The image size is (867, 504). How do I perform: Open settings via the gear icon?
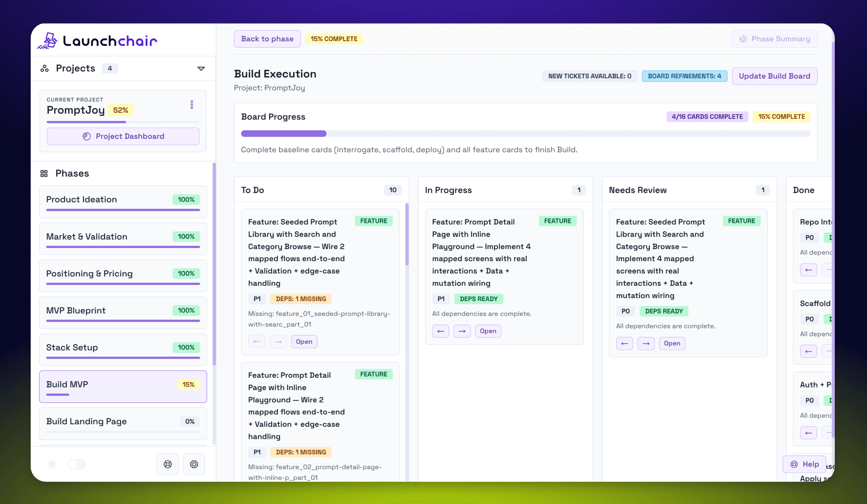pos(194,464)
